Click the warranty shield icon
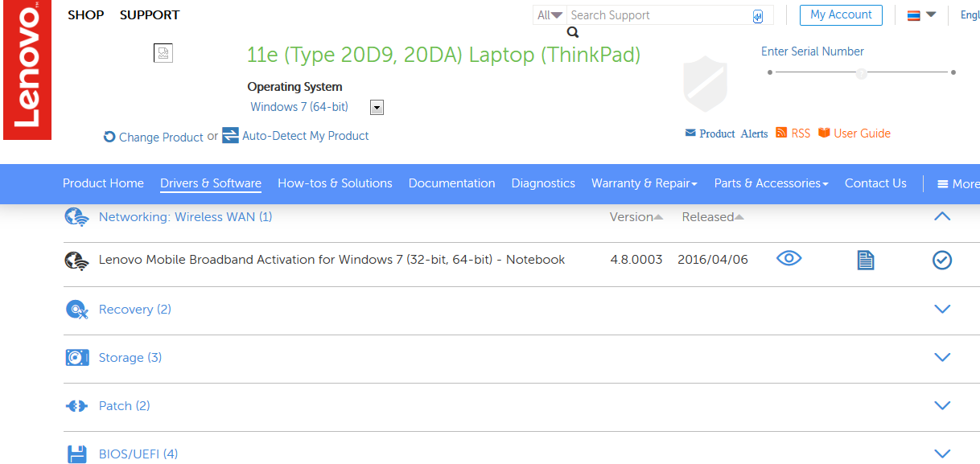980x464 pixels. [705, 84]
